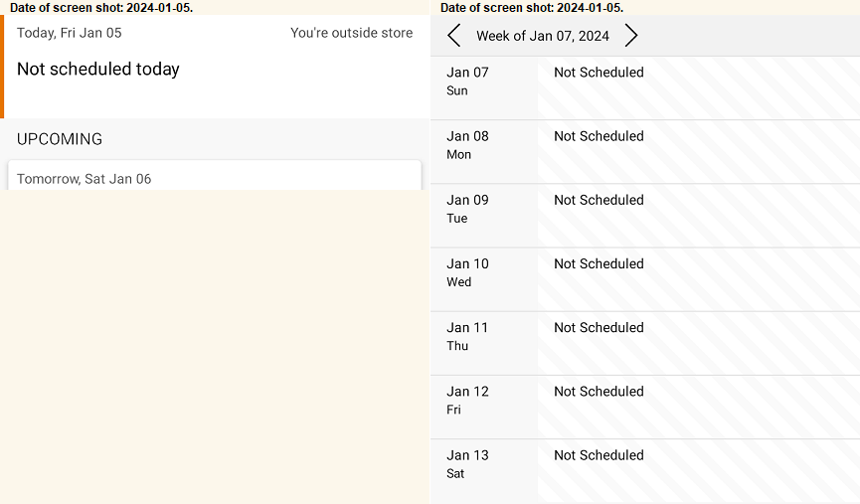Click Not Scheduled text for Jan 08

[x=599, y=136]
